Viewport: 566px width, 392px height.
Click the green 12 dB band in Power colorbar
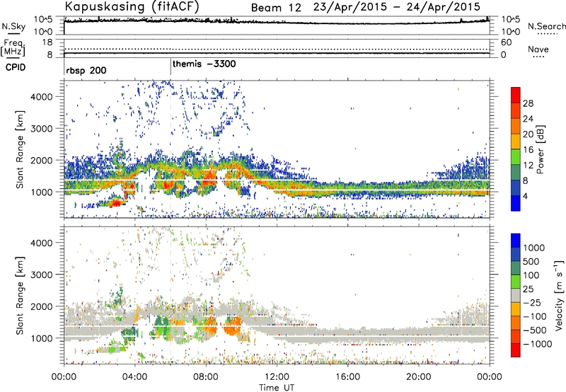pos(516,156)
